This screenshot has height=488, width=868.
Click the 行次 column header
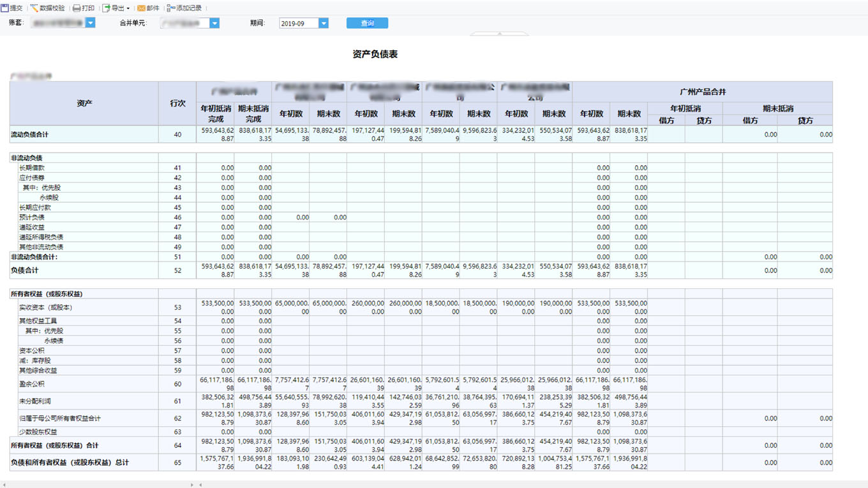pos(177,103)
